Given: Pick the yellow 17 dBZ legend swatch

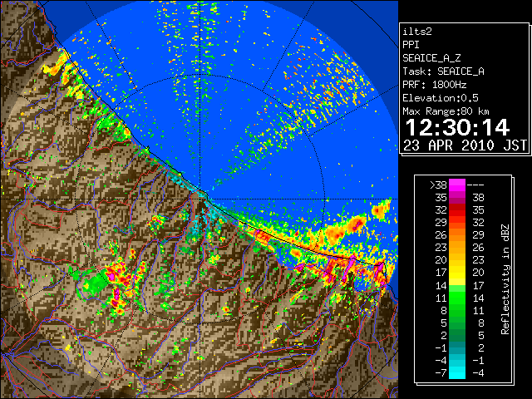Looking at the screenshot, I should pos(457,272).
